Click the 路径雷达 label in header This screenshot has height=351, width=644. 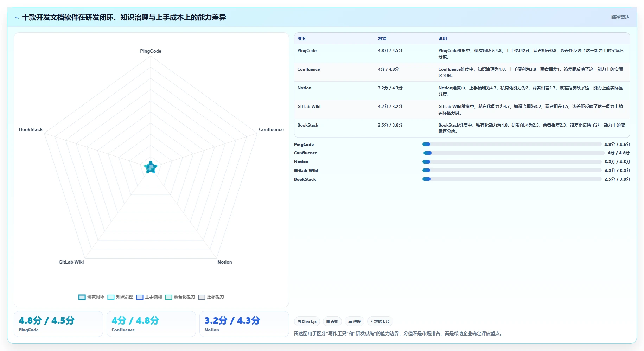click(x=620, y=17)
